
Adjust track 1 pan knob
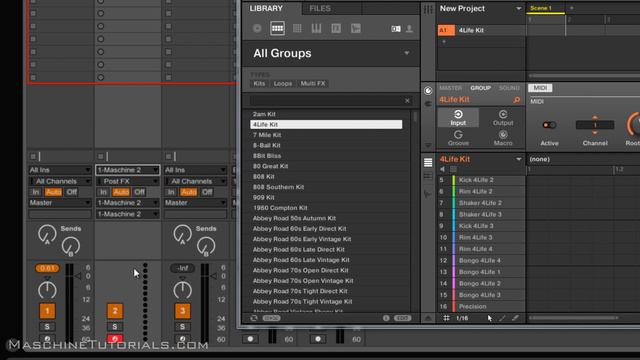tap(47, 290)
